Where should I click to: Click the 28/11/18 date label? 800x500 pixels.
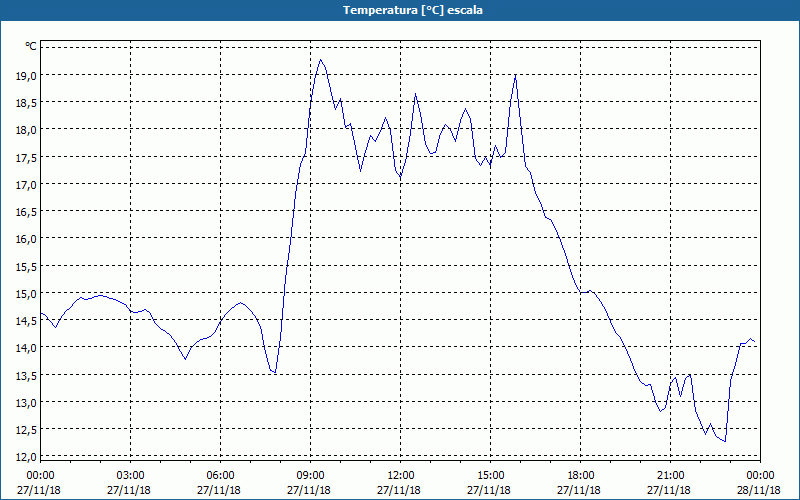click(x=759, y=490)
